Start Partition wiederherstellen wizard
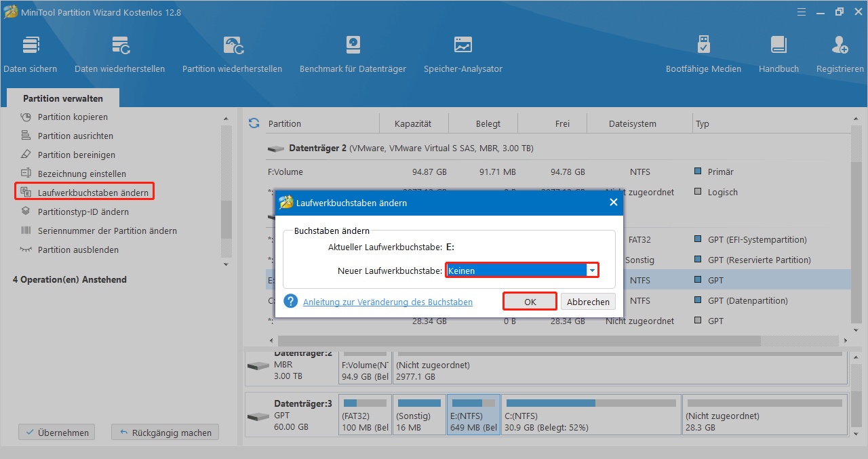 (x=233, y=54)
